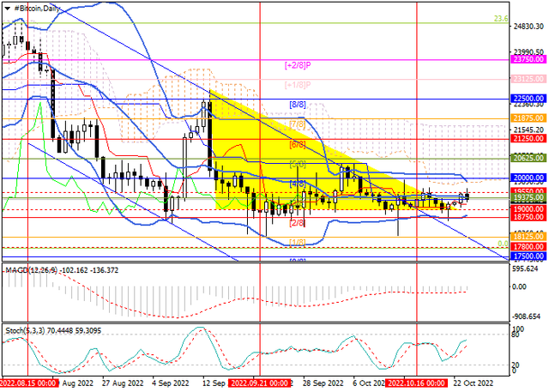Click the 28 Sep 2022 time axis label
Viewport: 549px width, 392px height.
tap(323, 383)
